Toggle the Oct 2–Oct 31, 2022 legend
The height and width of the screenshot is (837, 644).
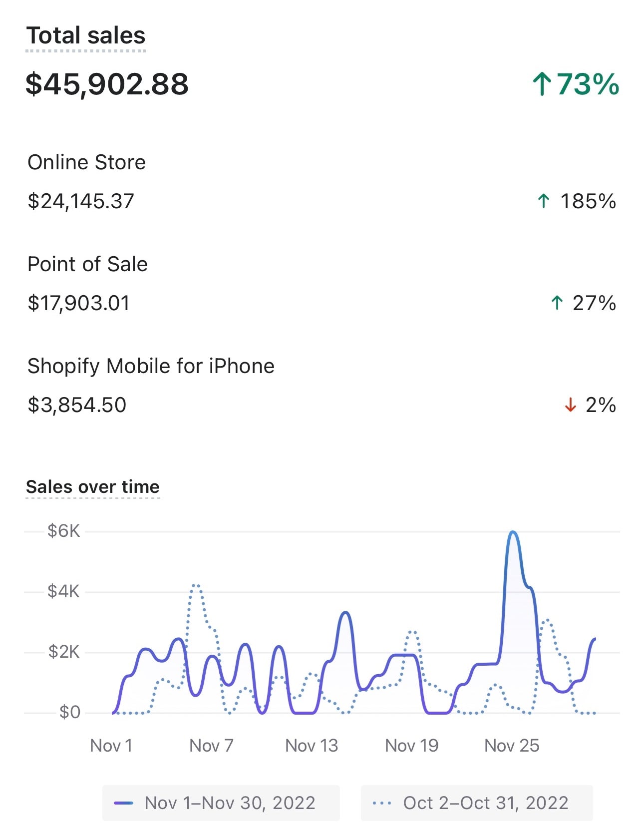(477, 803)
